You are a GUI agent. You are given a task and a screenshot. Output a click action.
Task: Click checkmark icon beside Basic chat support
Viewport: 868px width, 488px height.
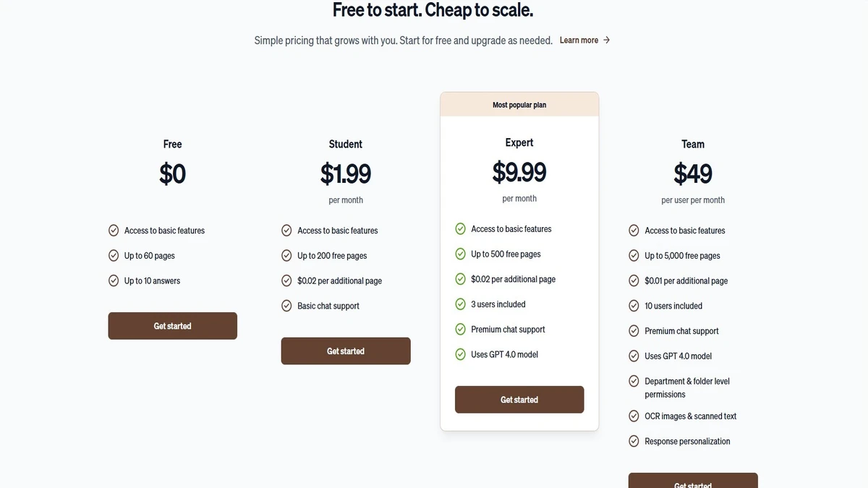tap(286, 306)
